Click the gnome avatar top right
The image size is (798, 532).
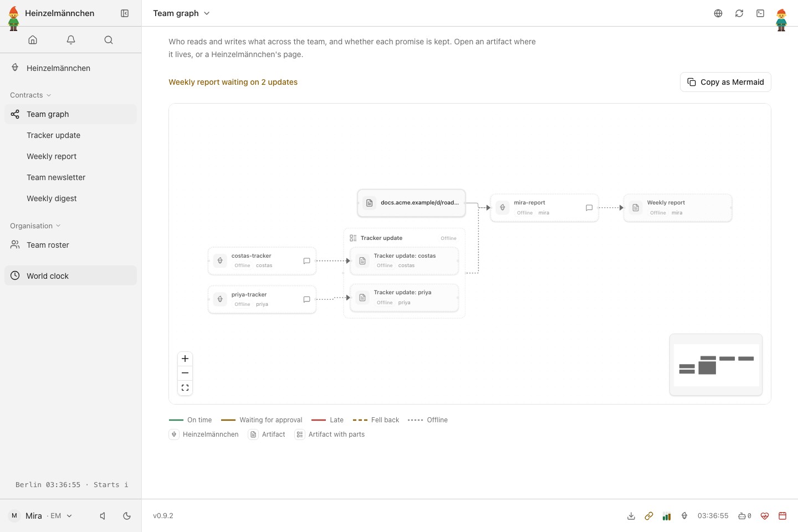(x=781, y=20)
